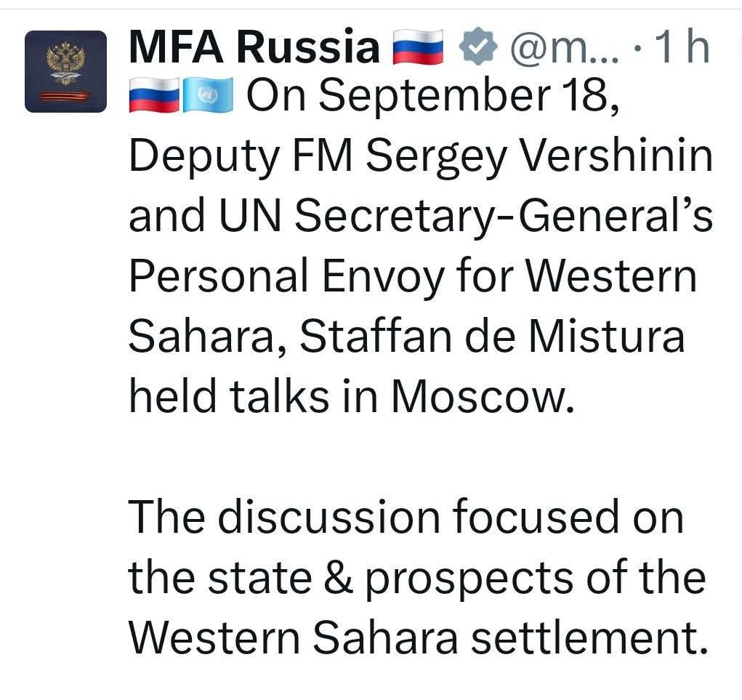The height and width of the screenshot is (700, 742).
Task: Click the Russian flag emoji starting the post
Action: coord(154,97)
